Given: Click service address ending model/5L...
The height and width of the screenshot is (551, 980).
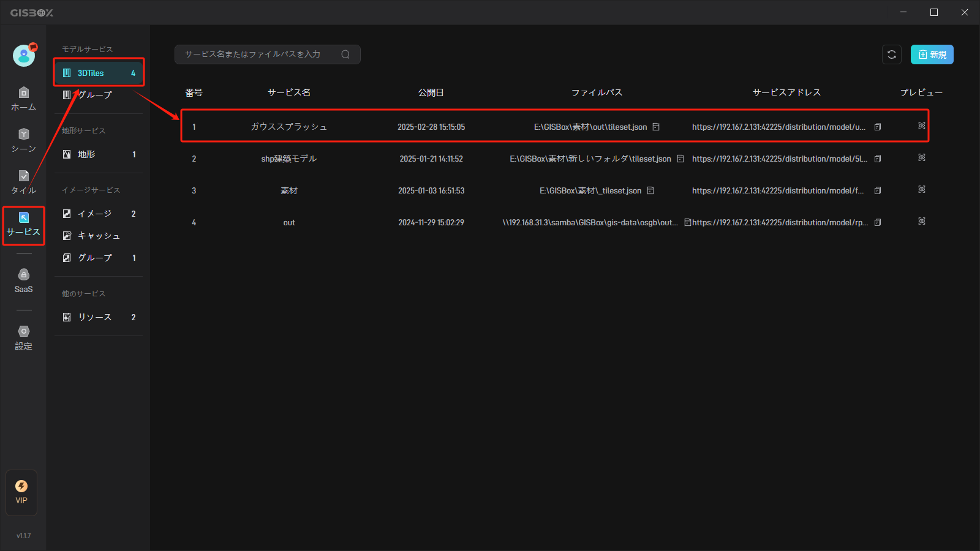Looking at the screenshot, I should coord(780,159).
